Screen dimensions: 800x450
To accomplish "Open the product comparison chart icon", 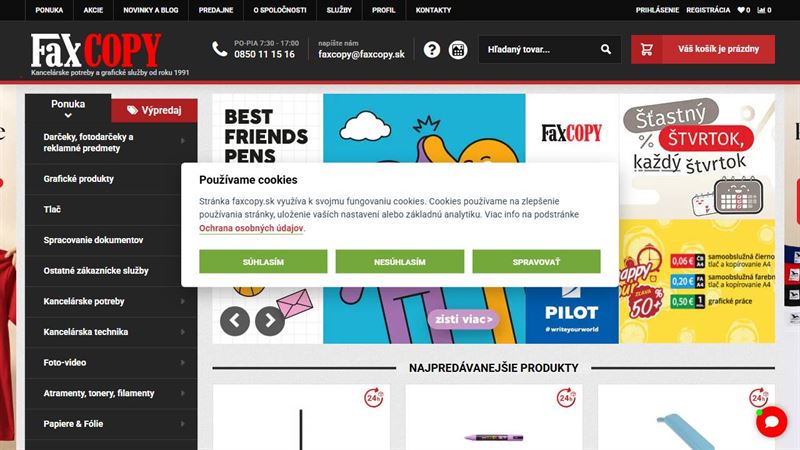I will pos(761,10).
